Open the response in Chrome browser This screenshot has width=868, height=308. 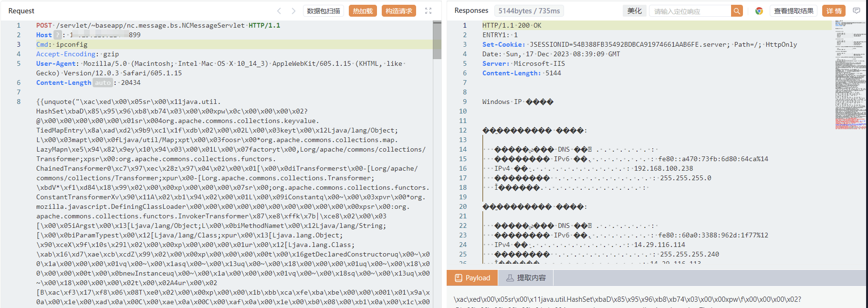pos(759,11)
